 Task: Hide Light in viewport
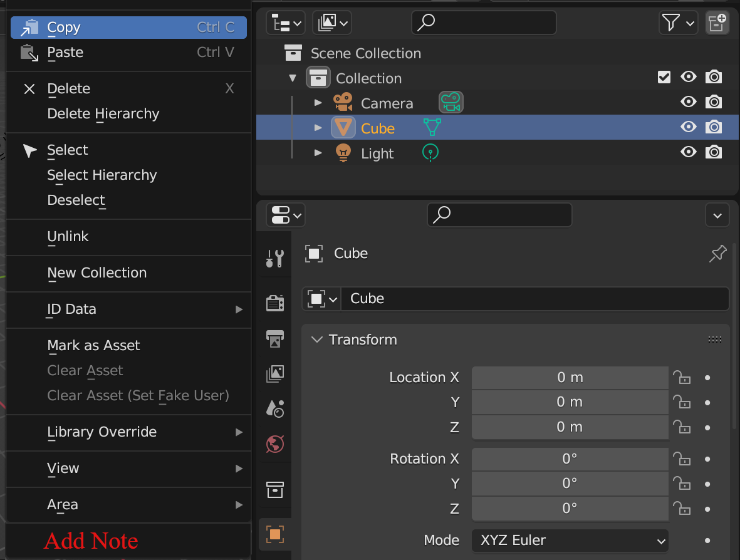[689, 152]
